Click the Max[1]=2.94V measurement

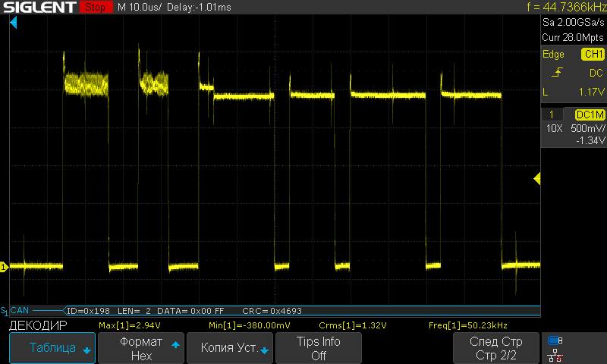129,325
